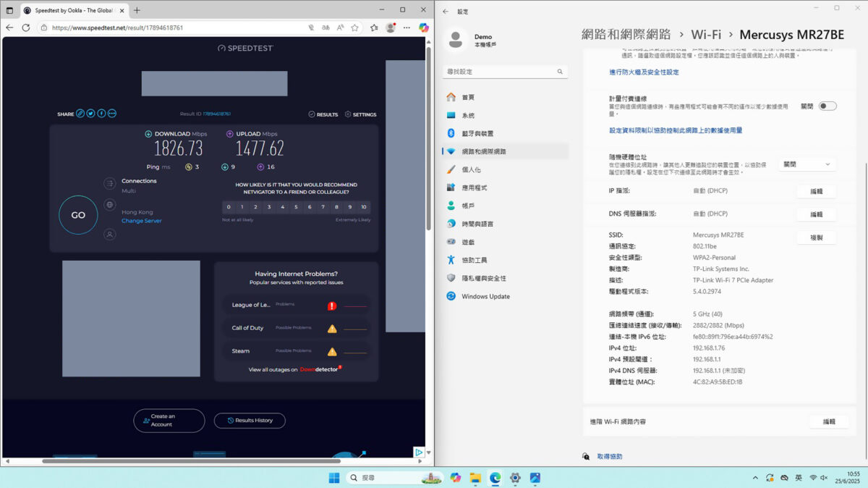Viewport: 868px width, 488px height.
Task: Open the Copilot sidebar icon in Edge
Action: point(424,28)
